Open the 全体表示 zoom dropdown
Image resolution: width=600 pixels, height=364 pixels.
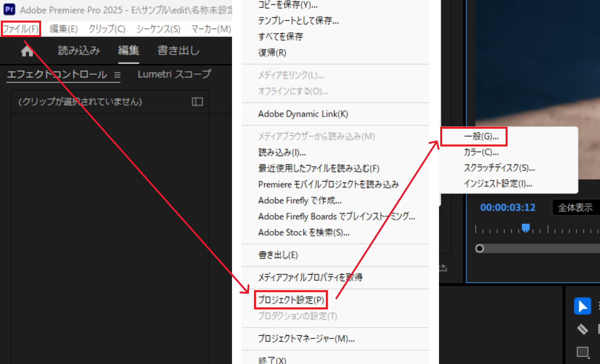[575, 208]
